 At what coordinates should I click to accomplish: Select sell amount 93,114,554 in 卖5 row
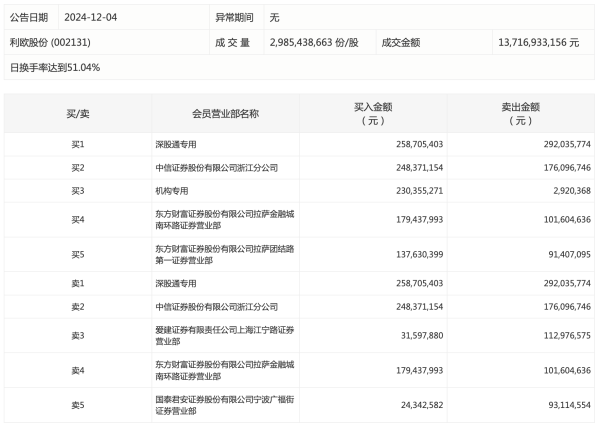[x=569, y=405]
